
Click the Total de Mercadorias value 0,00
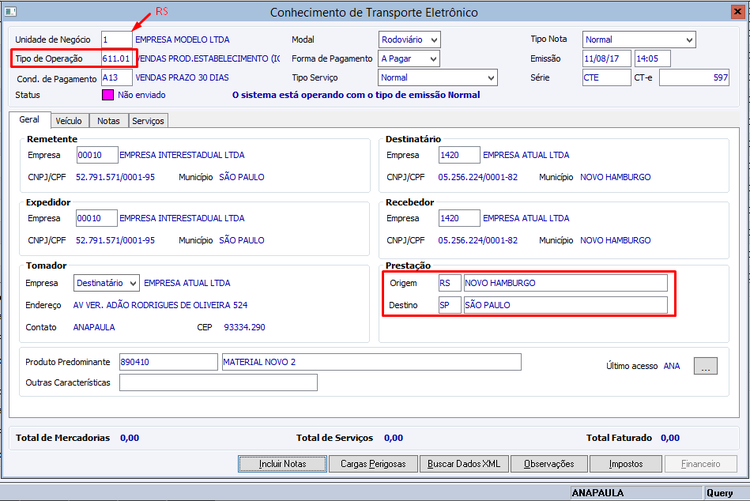(x=130, y=438)
